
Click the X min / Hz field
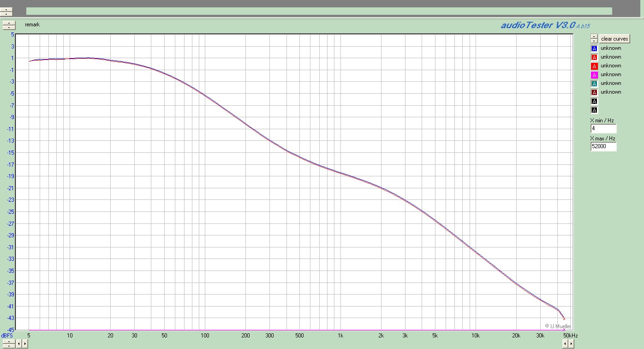603,128
